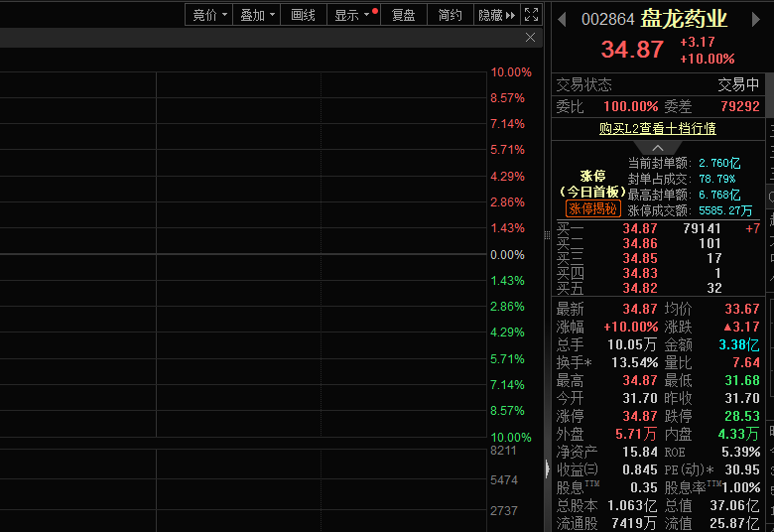Expand the 显示 display dropdown

353,15
